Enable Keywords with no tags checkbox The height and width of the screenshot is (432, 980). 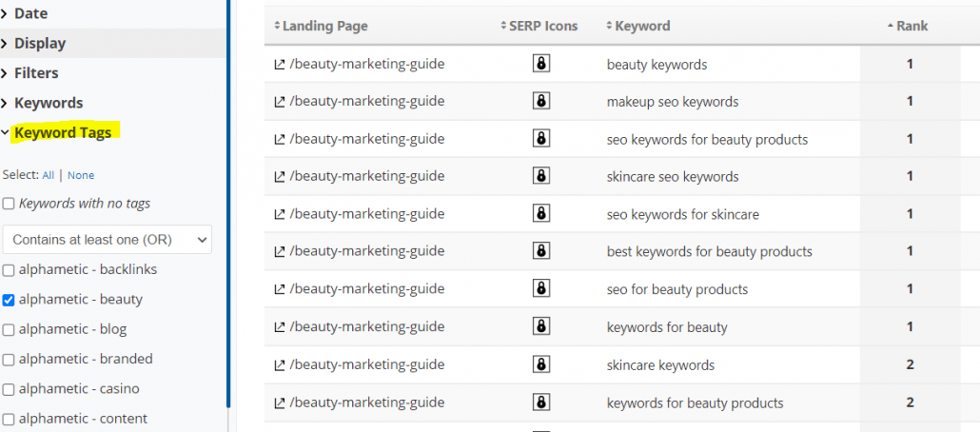(x=9, y=204)
